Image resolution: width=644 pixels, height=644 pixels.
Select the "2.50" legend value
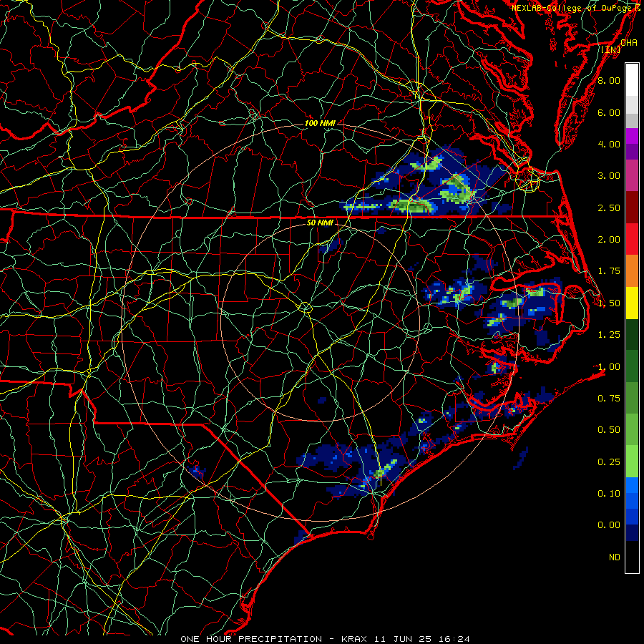tap(609, 208)
